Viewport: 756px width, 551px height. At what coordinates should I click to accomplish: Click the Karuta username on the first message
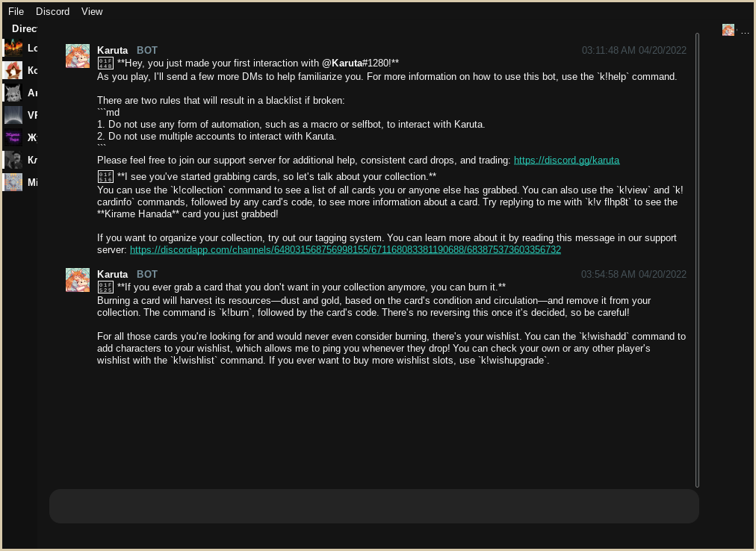(112, 50)
